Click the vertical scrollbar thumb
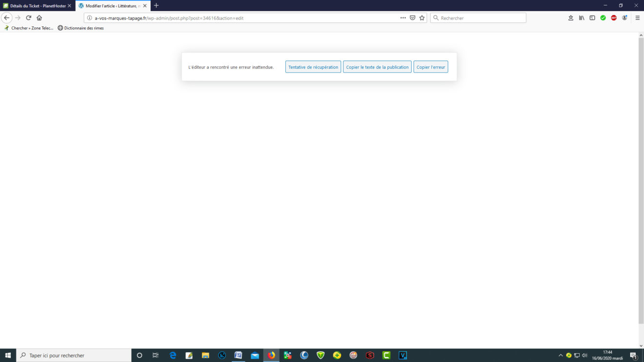The image size is (644, 362). [641, 180]
